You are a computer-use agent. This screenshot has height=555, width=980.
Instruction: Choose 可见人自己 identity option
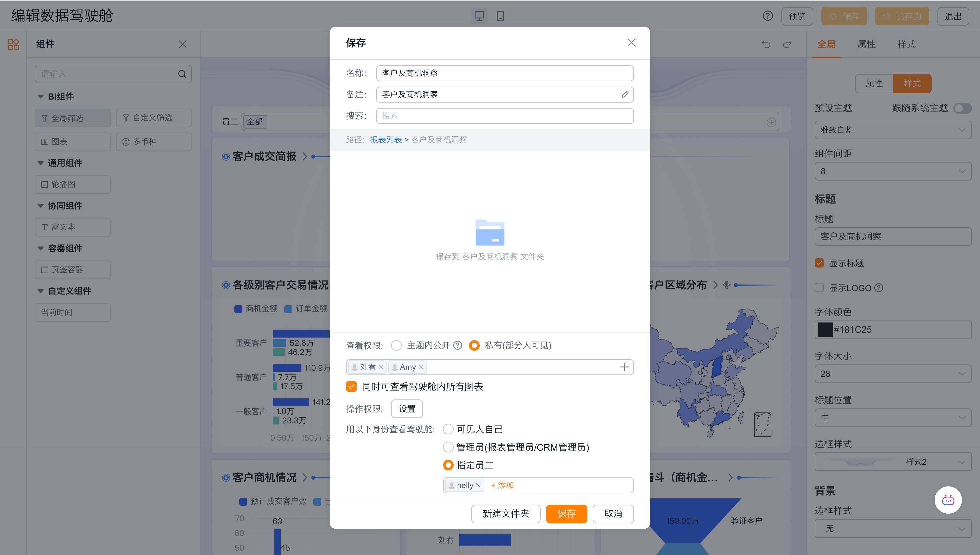point(448,429)
